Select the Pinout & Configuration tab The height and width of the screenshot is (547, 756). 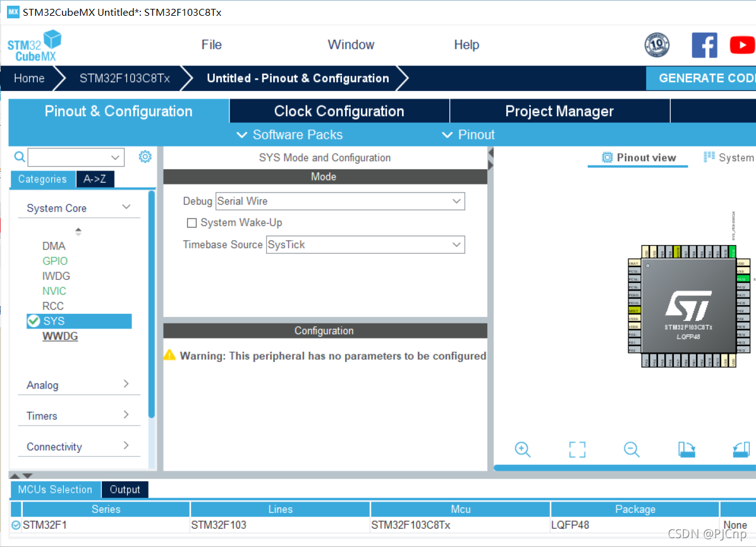[x=119, y=111]
